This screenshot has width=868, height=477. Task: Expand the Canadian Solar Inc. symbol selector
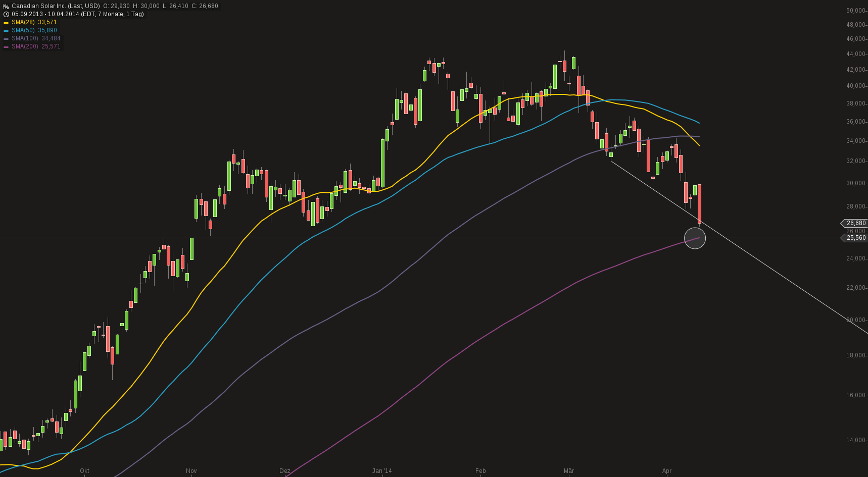[x=38, y=6]
